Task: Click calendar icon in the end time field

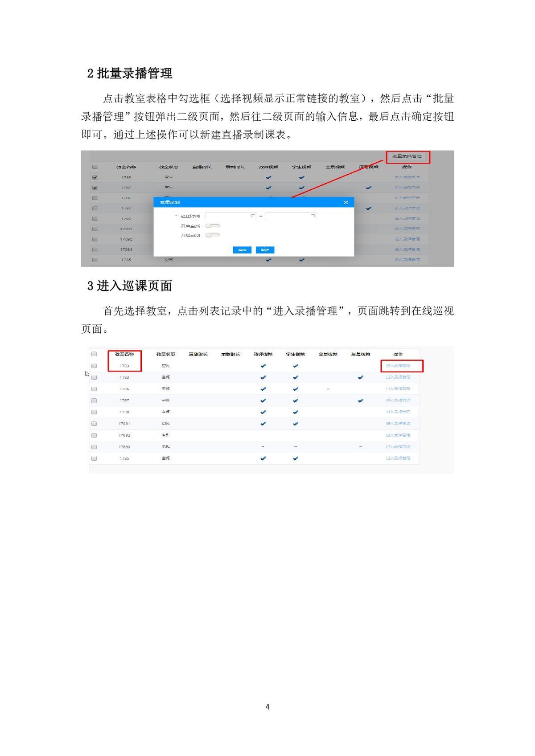Action: 313,216
